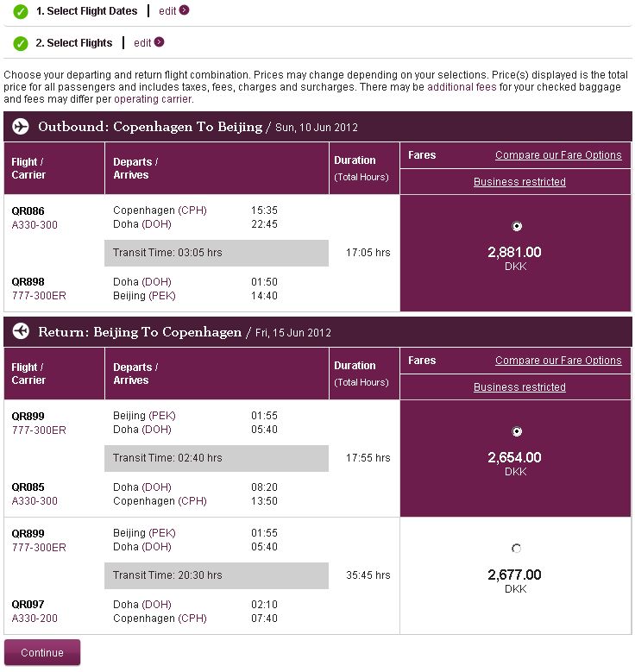The width and height of the screenshot is (635, 672).
Task: Click green checkmark beside Select Flights
Action: [21, 43]
